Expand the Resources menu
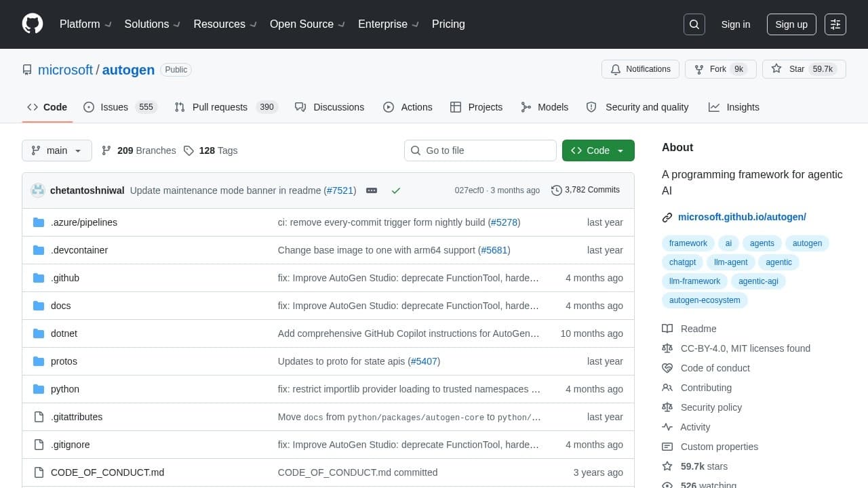The width and height of the screenshot is (868, 488). tap(224, 24)
